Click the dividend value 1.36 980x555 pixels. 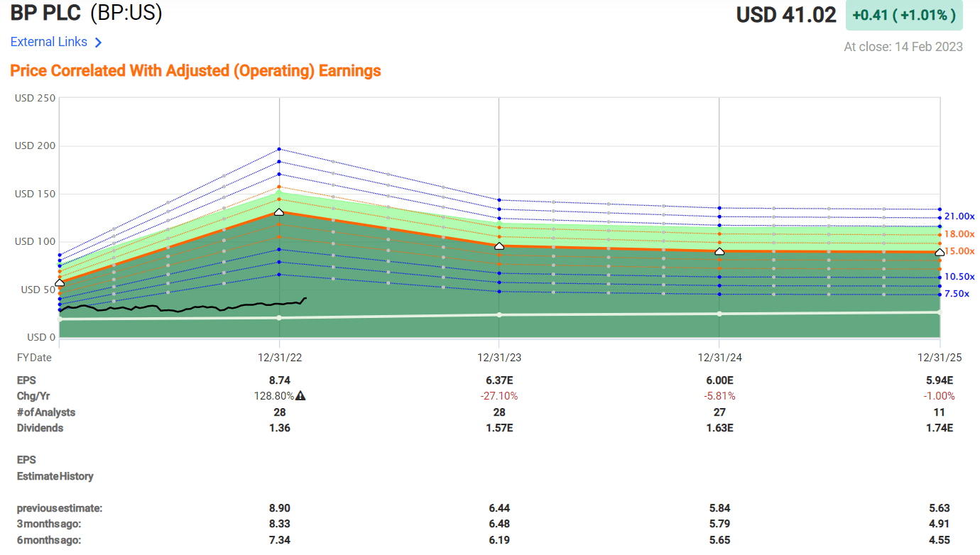279,428
